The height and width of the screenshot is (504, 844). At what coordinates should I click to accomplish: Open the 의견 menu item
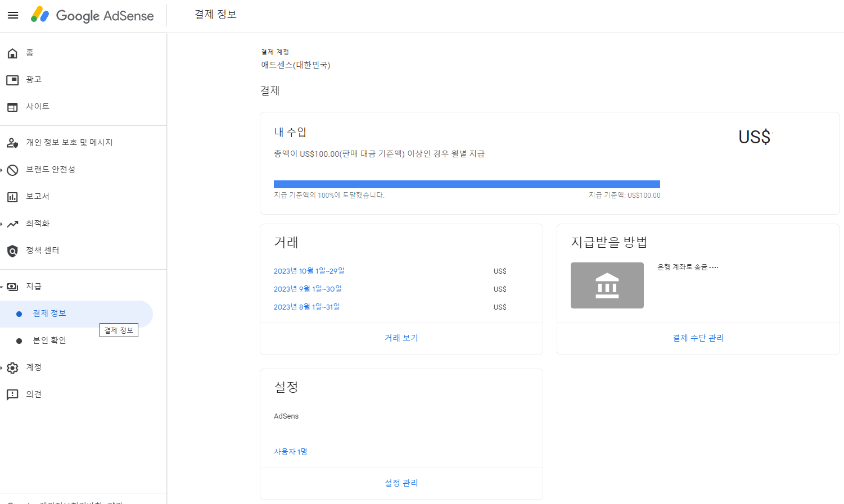click(x=83, y=394)
